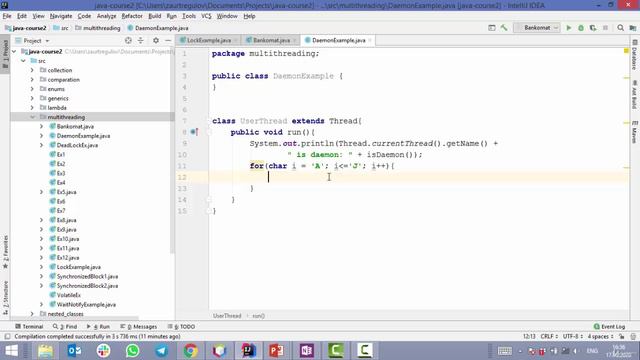Select WaitNotifyExample.java in project tree

tap(86, 304)
